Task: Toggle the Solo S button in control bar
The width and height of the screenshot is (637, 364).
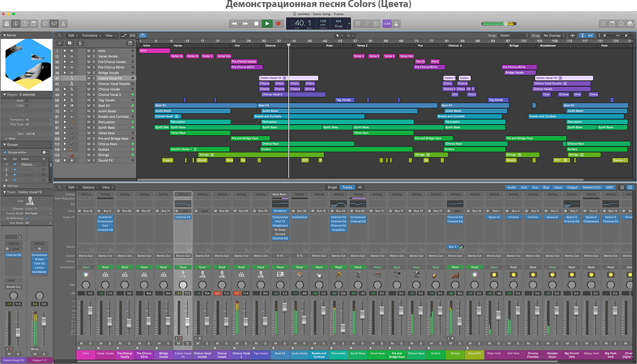Action: 376,24
